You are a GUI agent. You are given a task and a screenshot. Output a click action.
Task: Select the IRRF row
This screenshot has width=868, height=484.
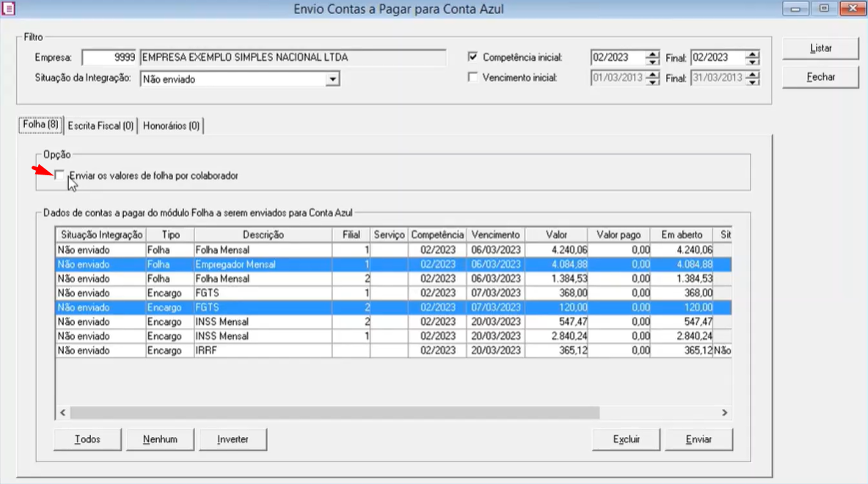tap(393, 351)
